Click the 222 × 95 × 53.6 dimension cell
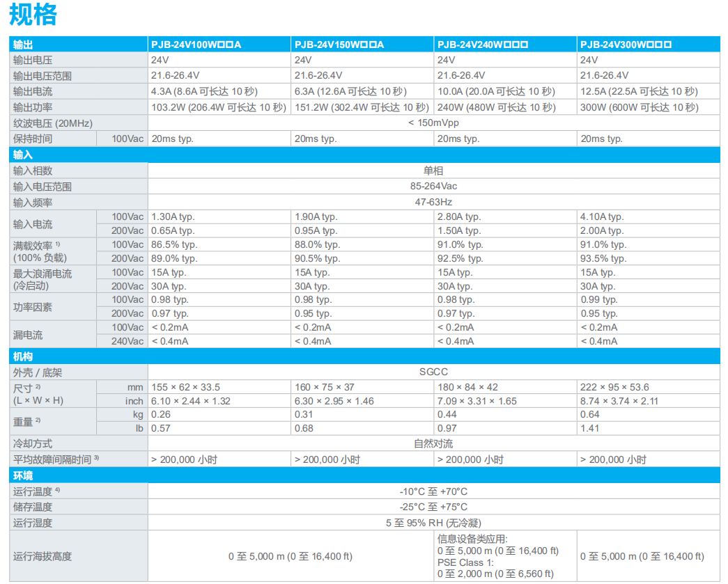The image size is (728, 584). [614, 387]
